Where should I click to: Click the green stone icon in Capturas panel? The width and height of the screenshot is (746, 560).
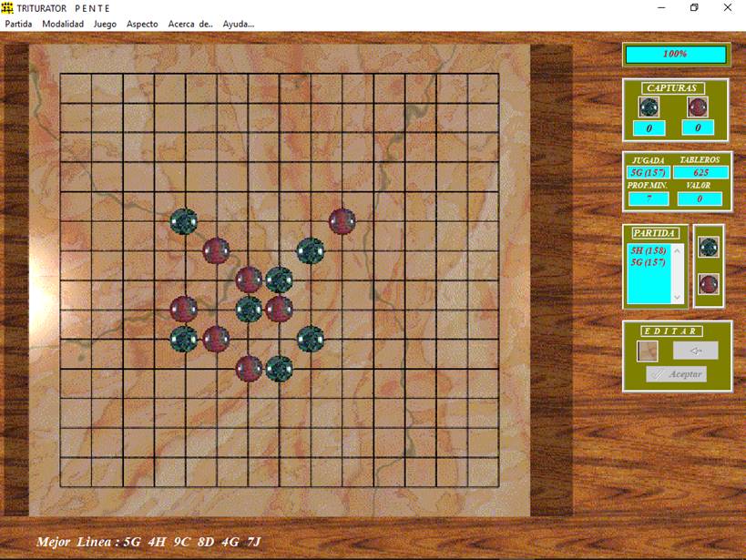pos(649,107)
